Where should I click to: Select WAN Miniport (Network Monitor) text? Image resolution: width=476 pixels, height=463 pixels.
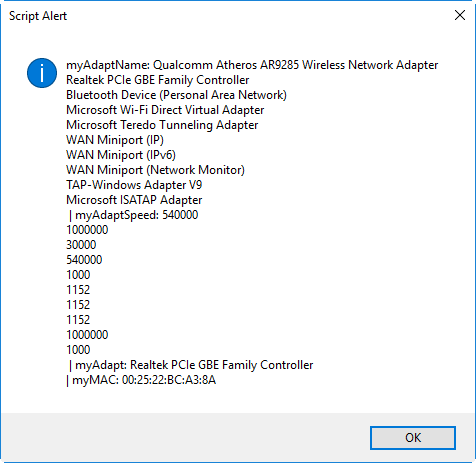(155, 170)
